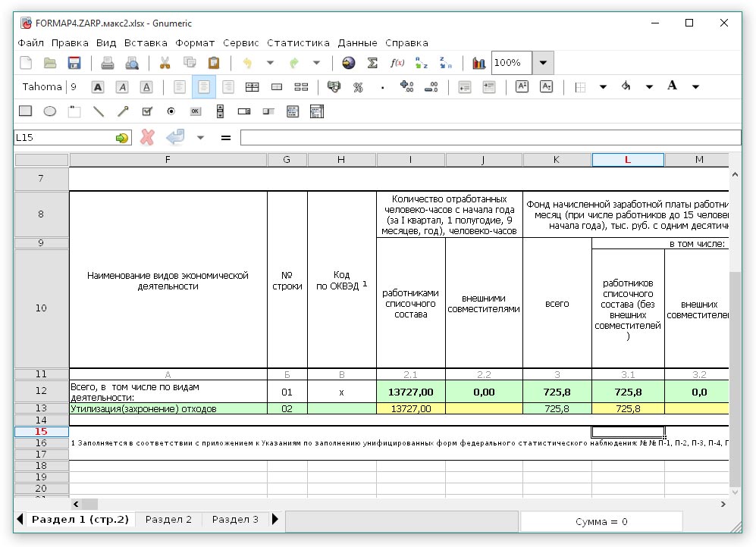
Task: Open the Файл menu
Action: (31, 43)
